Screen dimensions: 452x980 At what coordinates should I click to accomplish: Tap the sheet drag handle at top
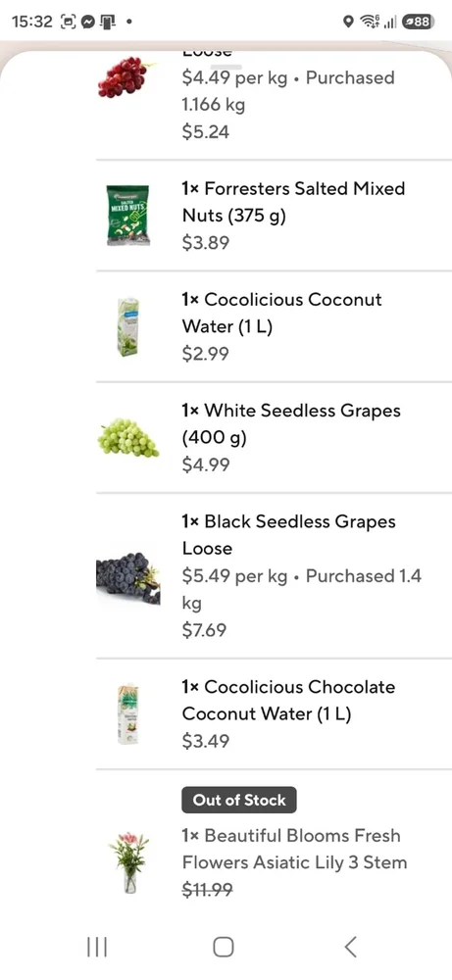point(226,66)
